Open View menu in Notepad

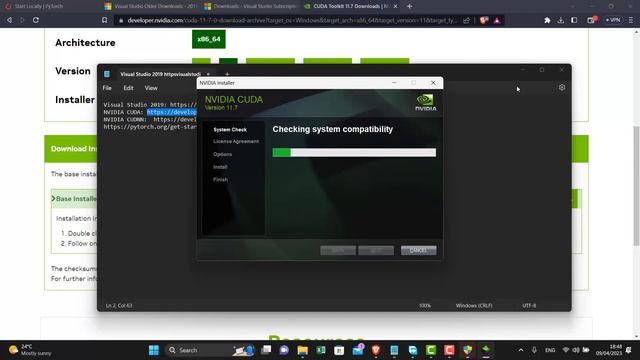(151, 88)
